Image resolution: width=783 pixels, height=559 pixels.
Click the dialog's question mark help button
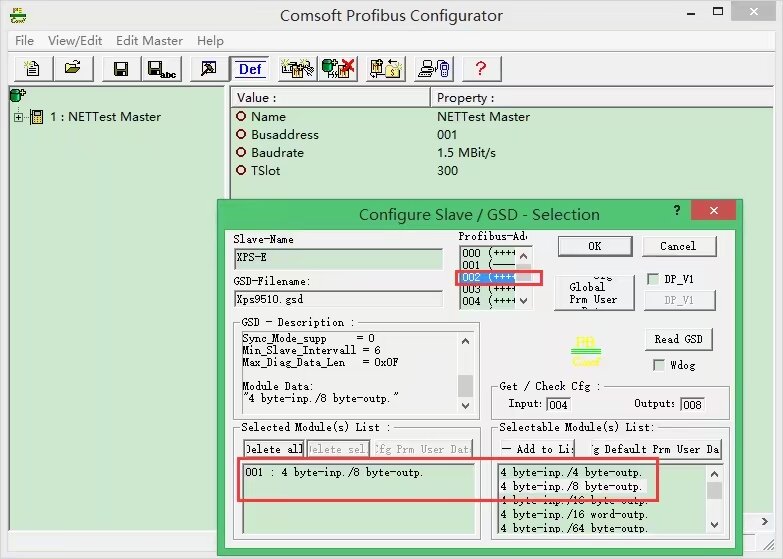point(677,210)
